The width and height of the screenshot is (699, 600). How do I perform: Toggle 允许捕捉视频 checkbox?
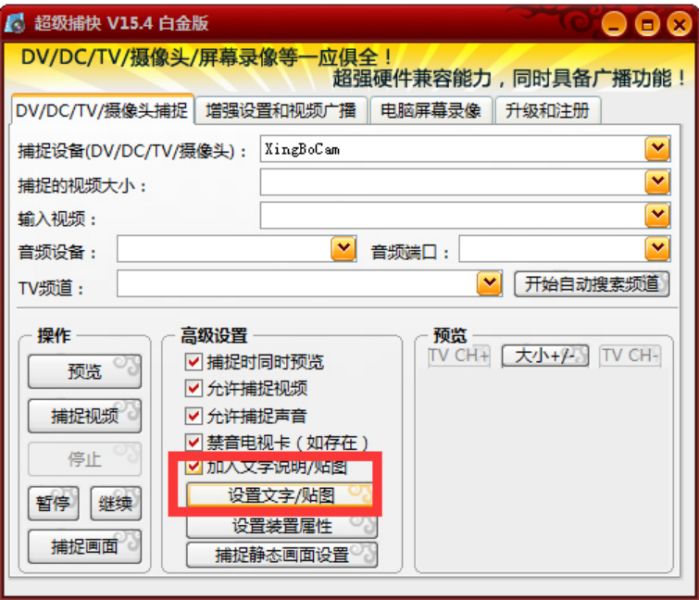193,389
